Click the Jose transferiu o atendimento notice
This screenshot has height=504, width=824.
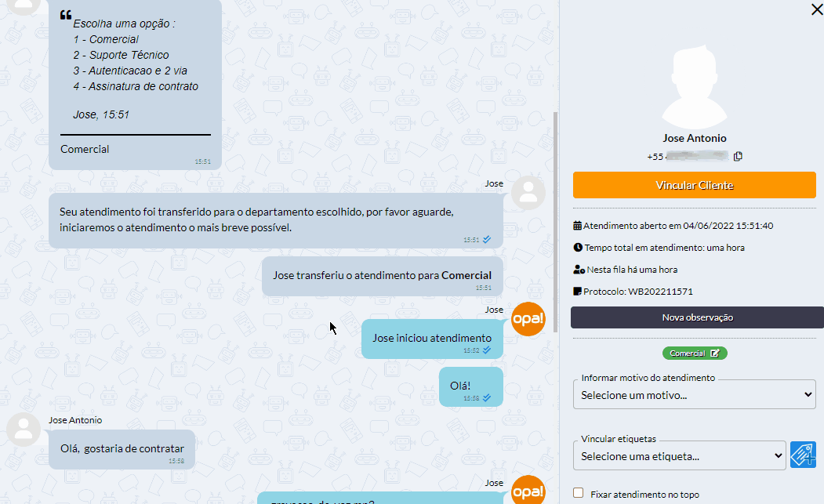382,277
